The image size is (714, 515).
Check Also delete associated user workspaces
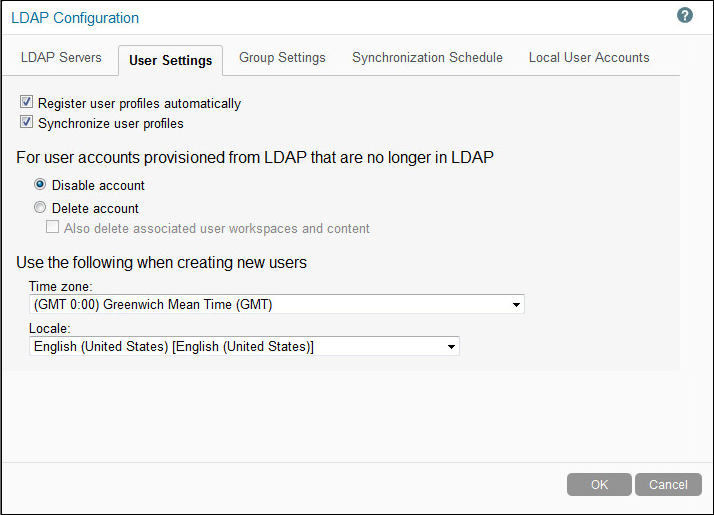coord(53,228)
